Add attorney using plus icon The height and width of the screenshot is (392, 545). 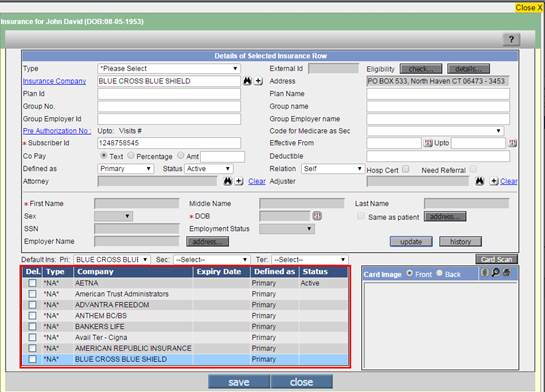pos(239,181)
